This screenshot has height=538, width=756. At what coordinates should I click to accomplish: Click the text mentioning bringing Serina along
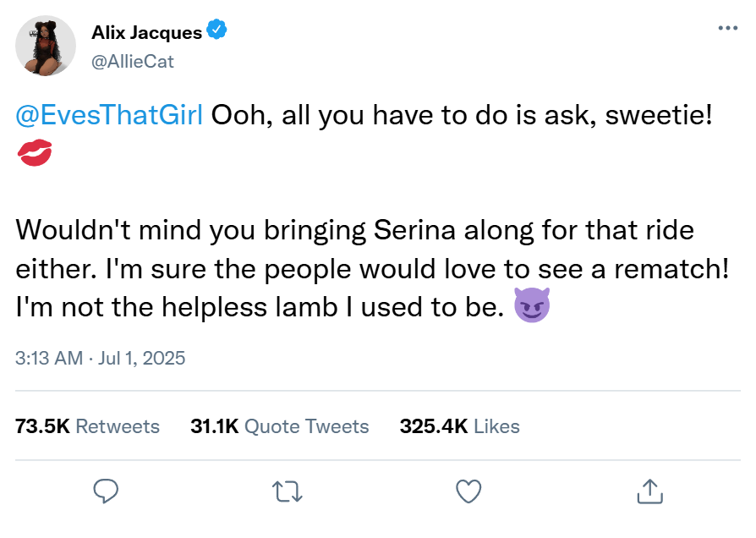click(x=364, y=230)
